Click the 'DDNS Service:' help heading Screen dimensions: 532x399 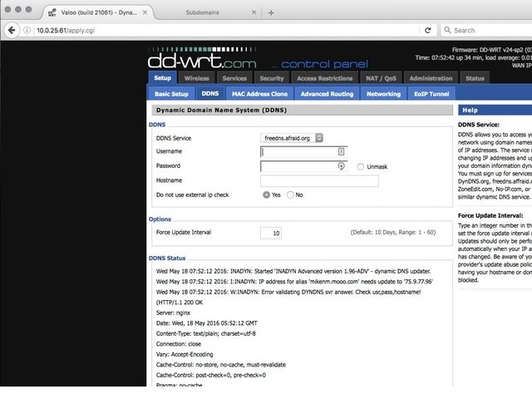click(479, 125)
